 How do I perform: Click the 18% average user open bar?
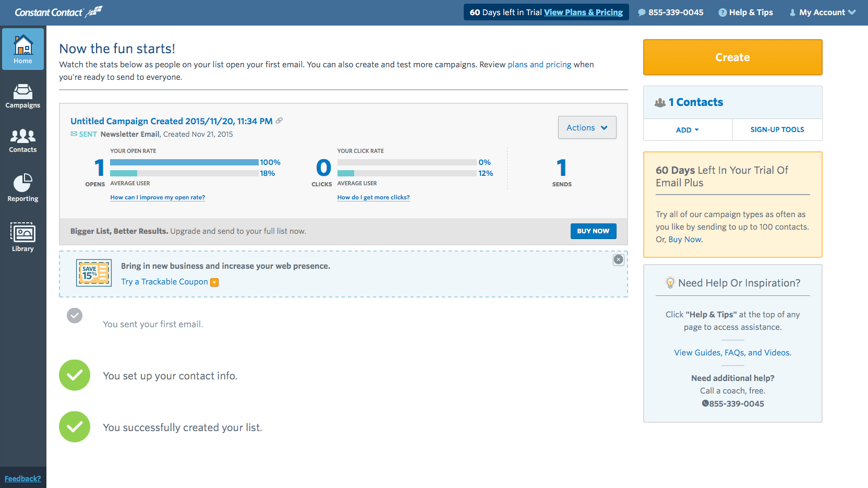coord(184,173)
